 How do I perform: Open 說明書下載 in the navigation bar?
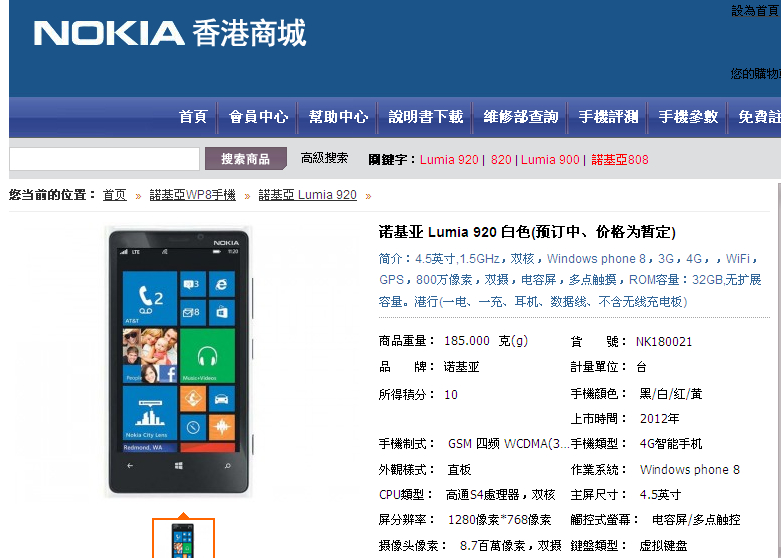pos(426,117)
